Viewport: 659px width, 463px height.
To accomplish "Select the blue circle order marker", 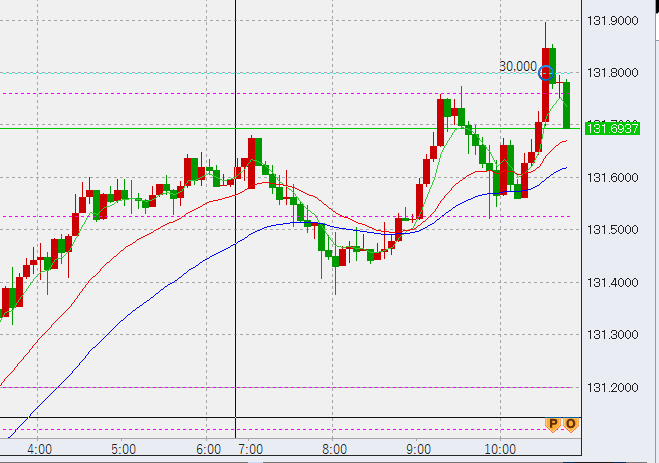I will (546, 72).
